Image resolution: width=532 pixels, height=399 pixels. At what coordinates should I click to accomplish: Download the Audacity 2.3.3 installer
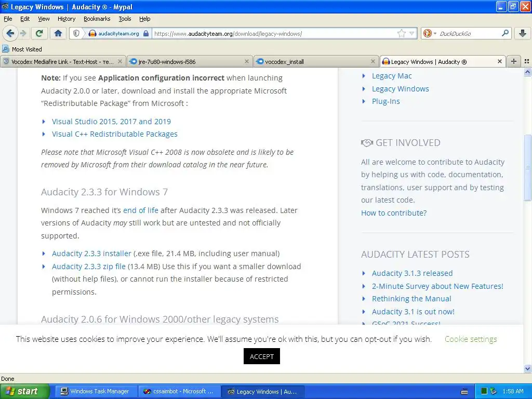pyautogui.click(x=91, y=254)
